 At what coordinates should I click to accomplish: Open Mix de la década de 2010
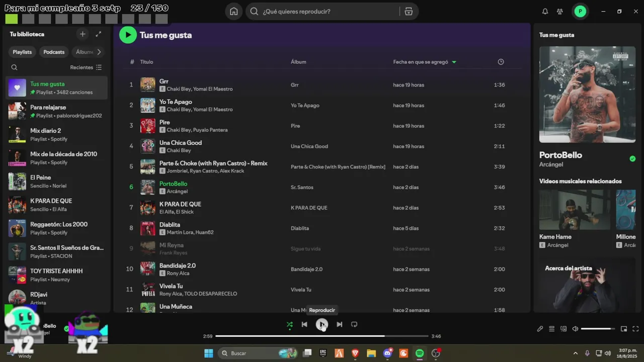(57, 158)
